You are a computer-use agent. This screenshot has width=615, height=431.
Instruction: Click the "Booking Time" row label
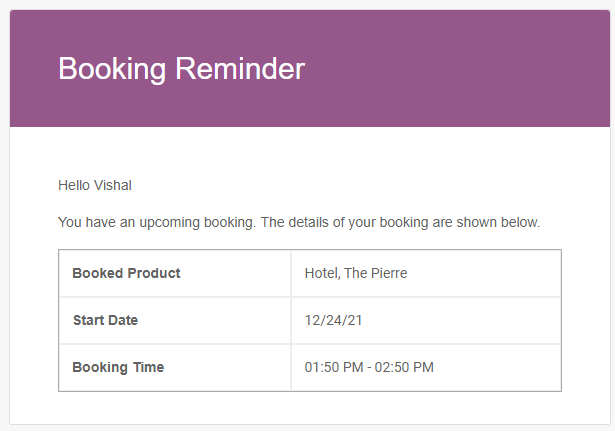pos(118,367)
